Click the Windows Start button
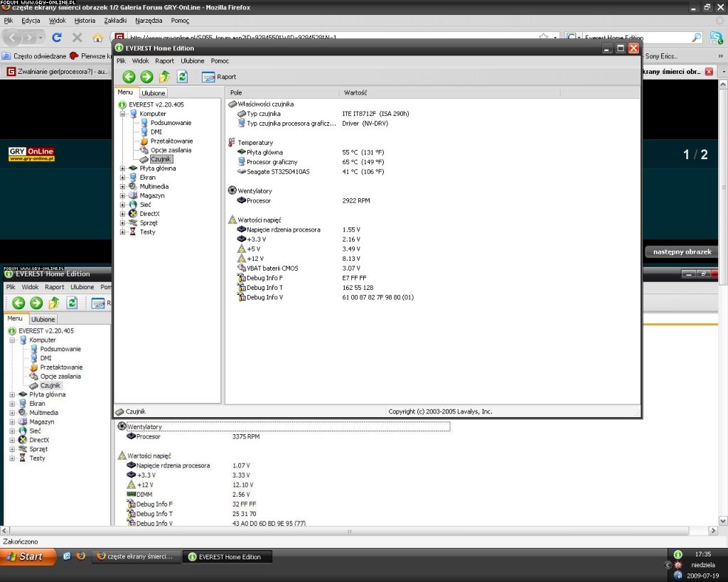This screenshot has height=582, width=728. pyautogui.click(x=28, y=556)
